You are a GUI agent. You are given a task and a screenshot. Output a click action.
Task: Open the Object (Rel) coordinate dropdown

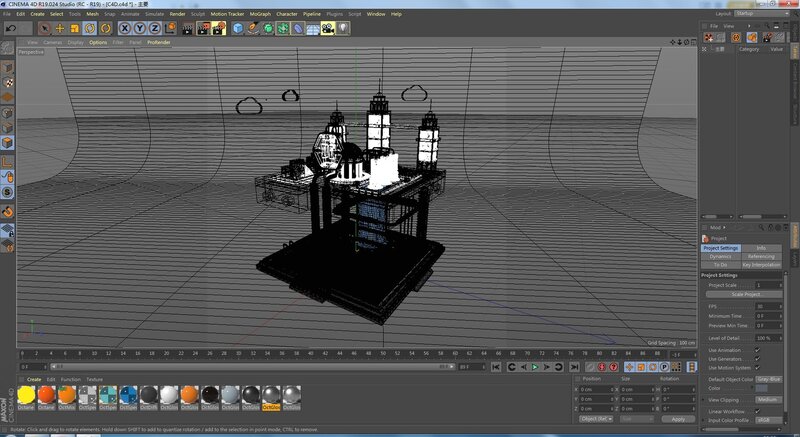click(597, 419)
